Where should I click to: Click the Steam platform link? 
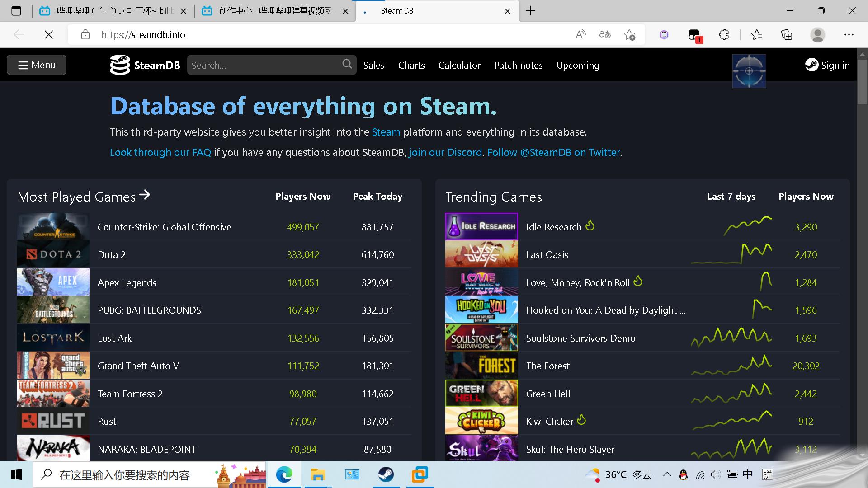point(386,132)
